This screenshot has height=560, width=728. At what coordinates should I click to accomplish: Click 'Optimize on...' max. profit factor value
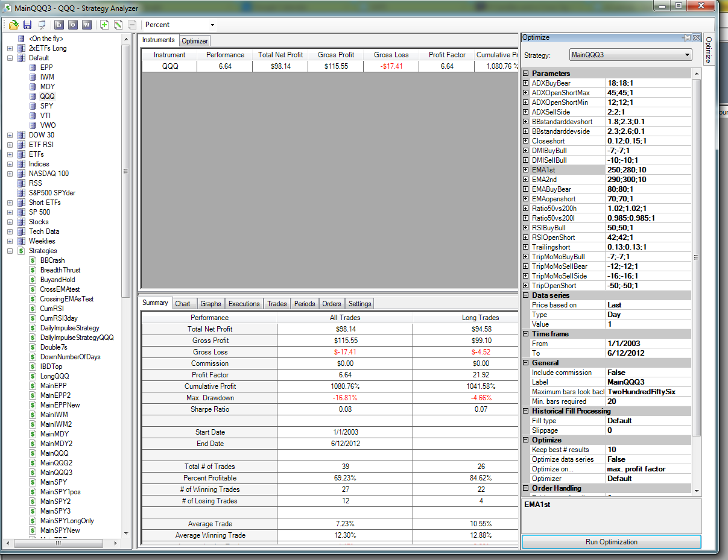pos(649,469)
